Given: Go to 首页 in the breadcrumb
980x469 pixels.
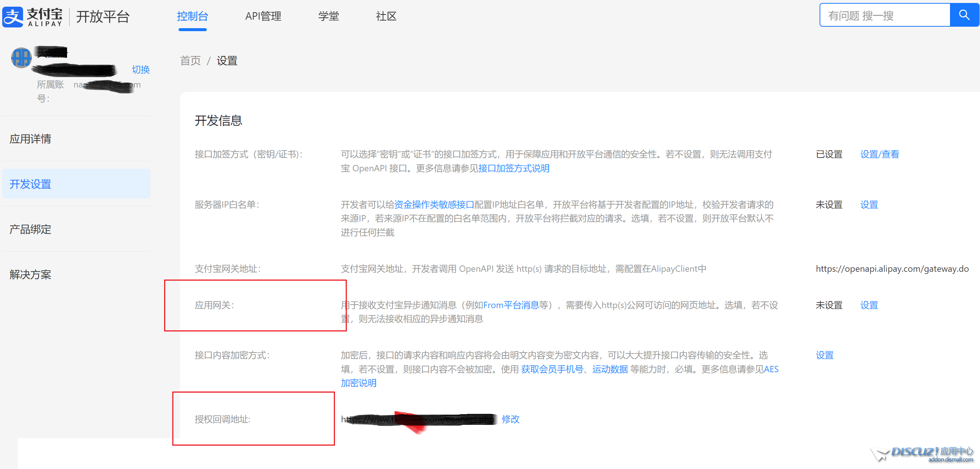Looking at the screenshot, I should 190,61.
